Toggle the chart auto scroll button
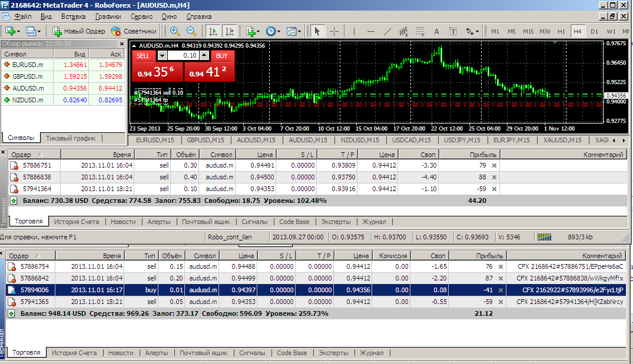 214,31
